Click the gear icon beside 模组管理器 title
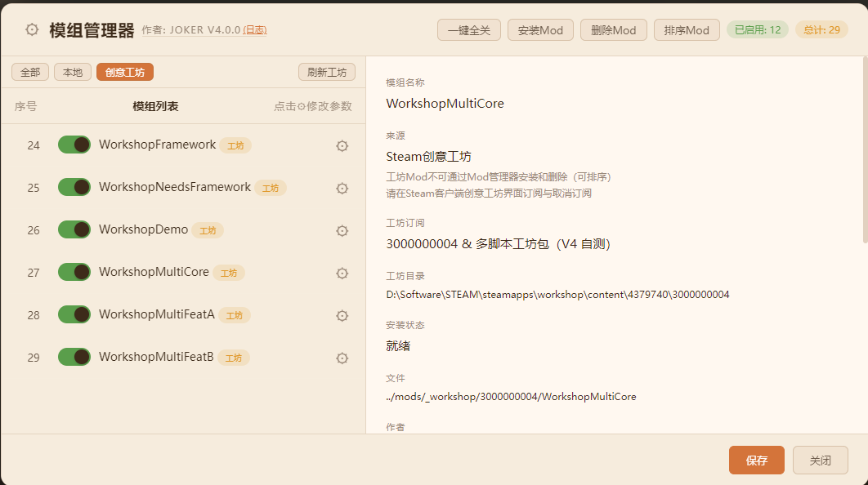868x485 pixels. click(32, 29)
